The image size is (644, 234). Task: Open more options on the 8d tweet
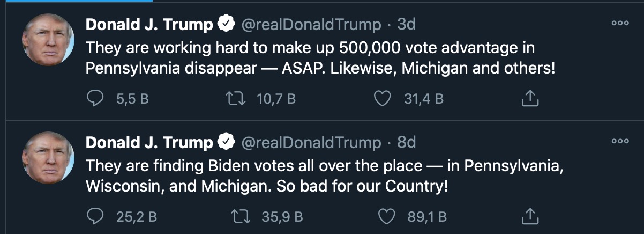click(x=620, y=141)
